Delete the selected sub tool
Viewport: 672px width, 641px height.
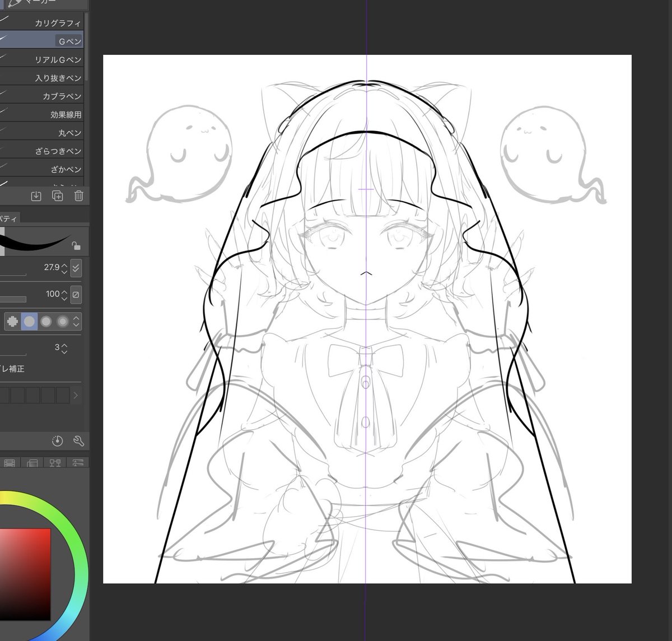coord(79,196)
